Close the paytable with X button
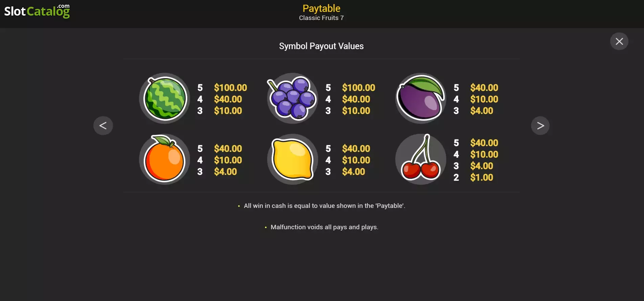This screenshot has height=301, width=644. click(619, 41)
